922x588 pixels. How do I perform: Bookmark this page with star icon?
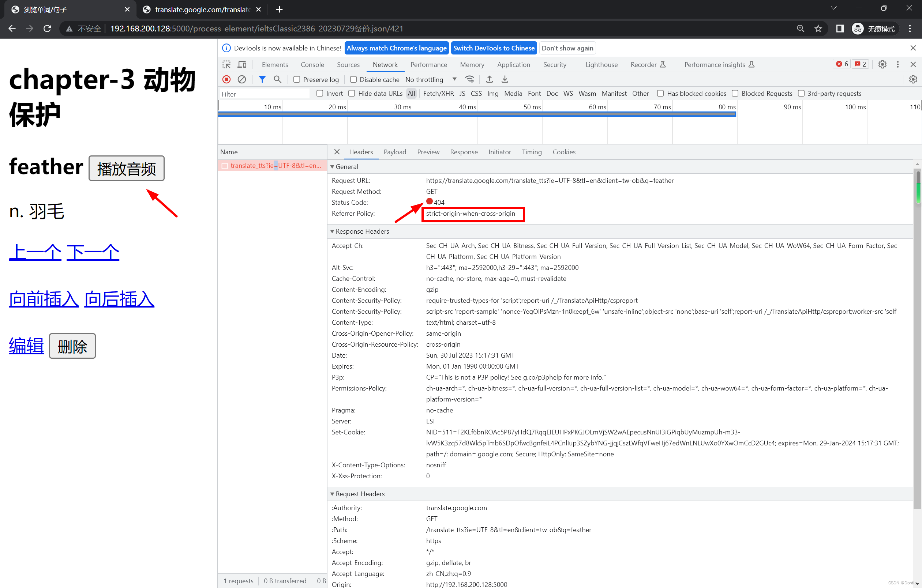point(818,29)
